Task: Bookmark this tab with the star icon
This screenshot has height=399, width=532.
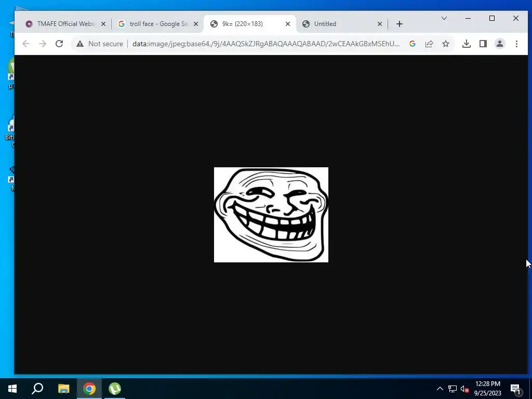Action: pos(446,44)
